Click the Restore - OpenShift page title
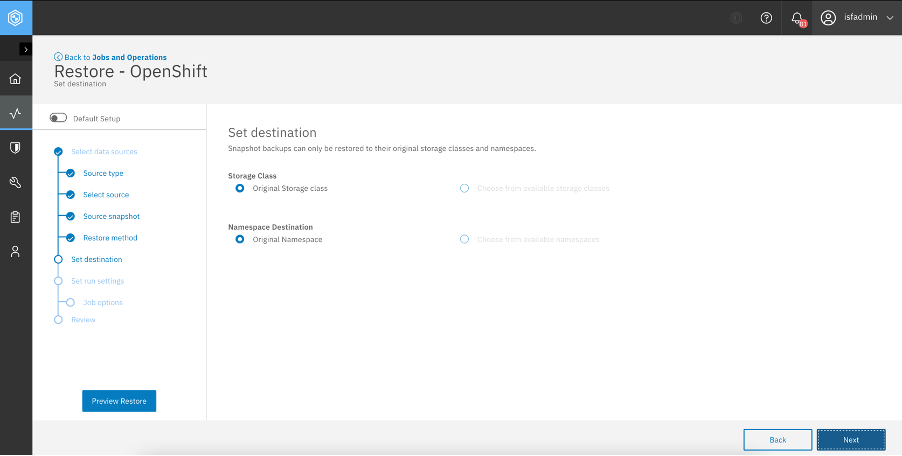Viewport: 902px width, 456px height. tap(131, 71)
